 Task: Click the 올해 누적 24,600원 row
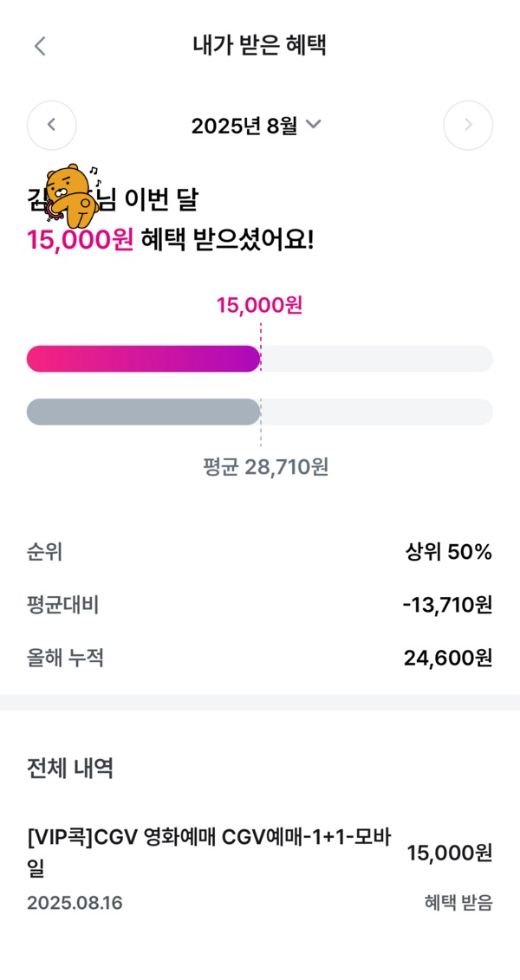tap(260, 658)
